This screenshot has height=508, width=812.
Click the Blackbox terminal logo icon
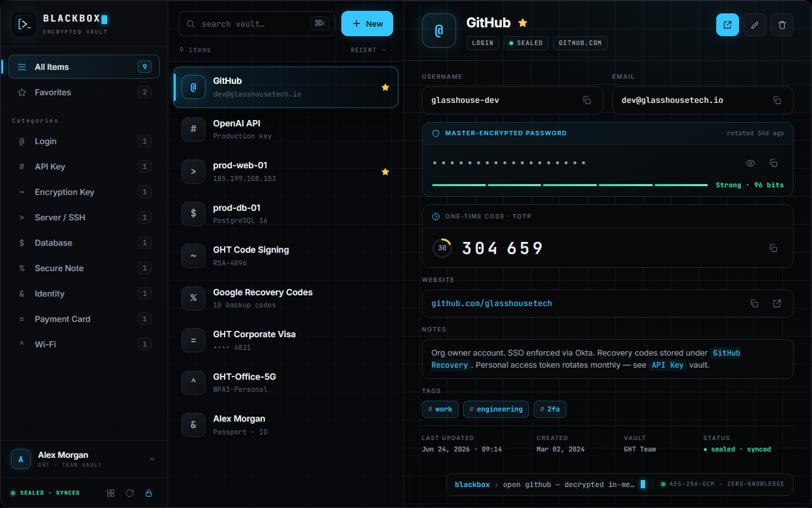[x=24, y=25]
